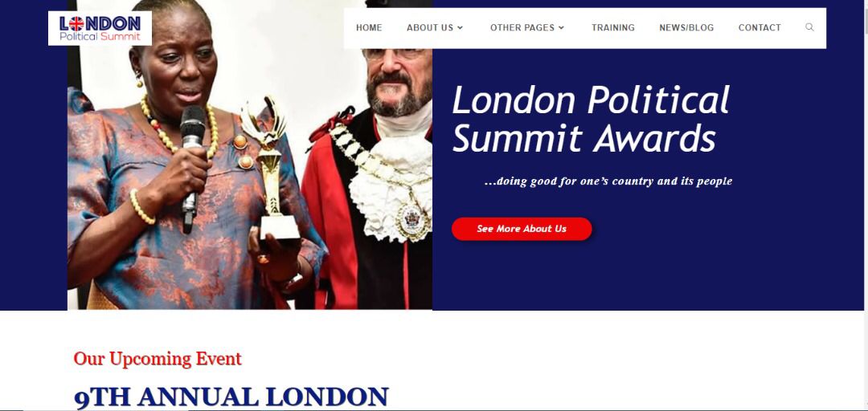Select CONTACT in the navigation bar
The width and height of the screenshot is (868, 411).
coord(759,27)
